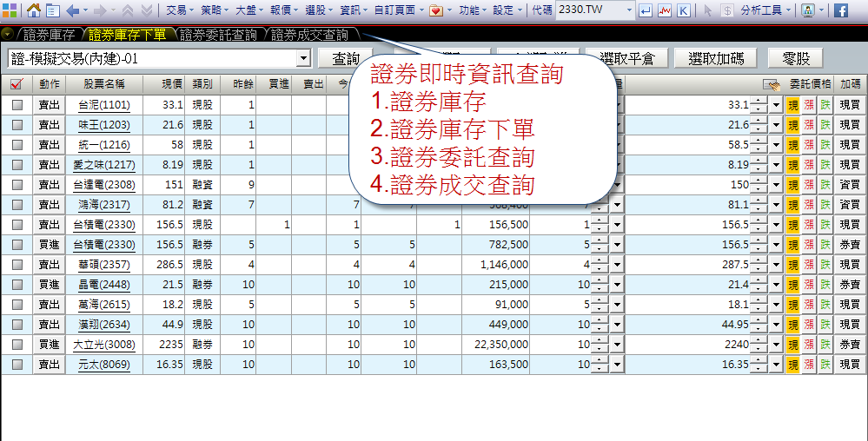The image size is (868, 441).
Task: Open price dropdown for the 元太(8069) row
Action: tap(776, 365)
